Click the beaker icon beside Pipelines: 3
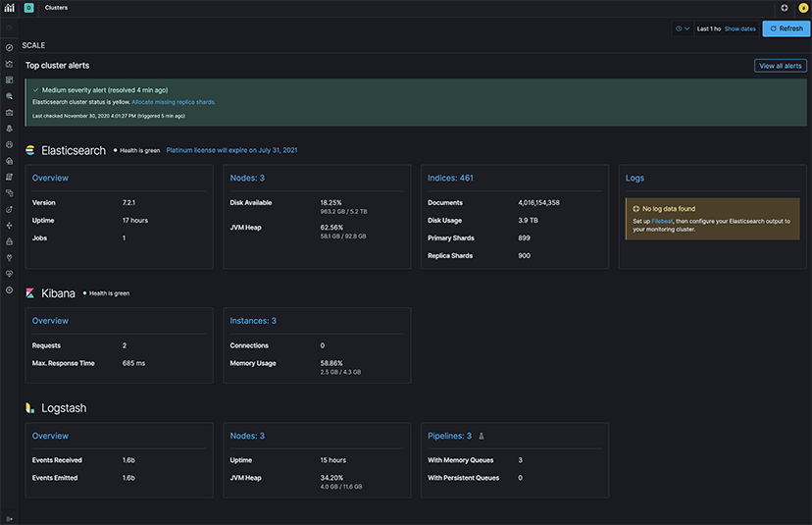This screenshot has width=812, height=525. pos(482,437)
